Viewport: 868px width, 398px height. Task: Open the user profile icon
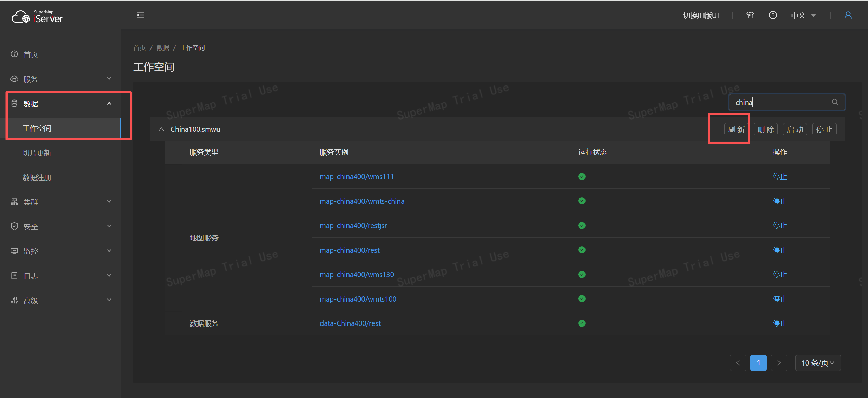click(x=848, y=15)
